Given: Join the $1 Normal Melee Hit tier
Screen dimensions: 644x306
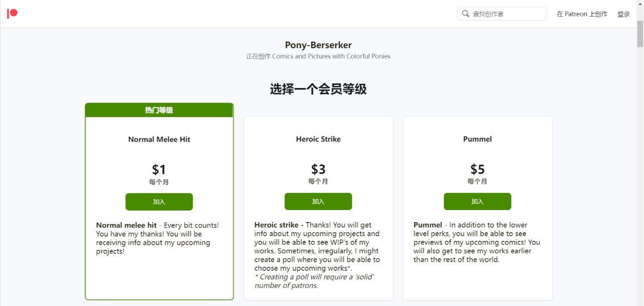Looking at the screenshot, I should 159,201.
